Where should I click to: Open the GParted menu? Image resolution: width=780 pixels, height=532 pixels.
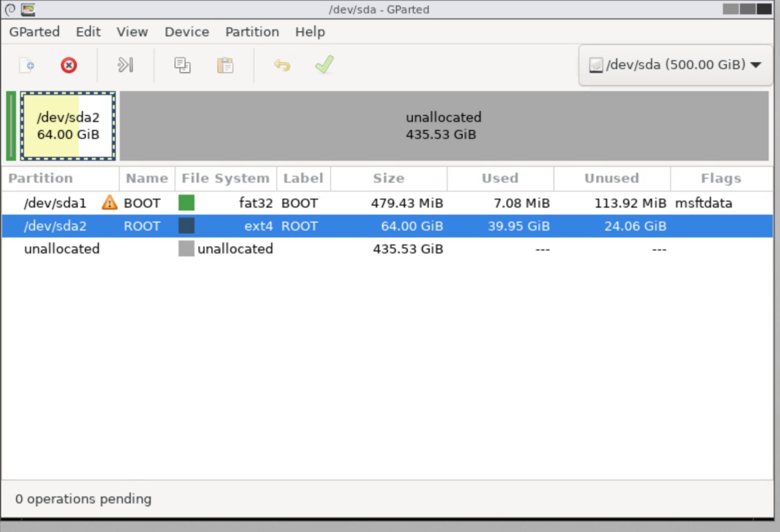point(34,32)
